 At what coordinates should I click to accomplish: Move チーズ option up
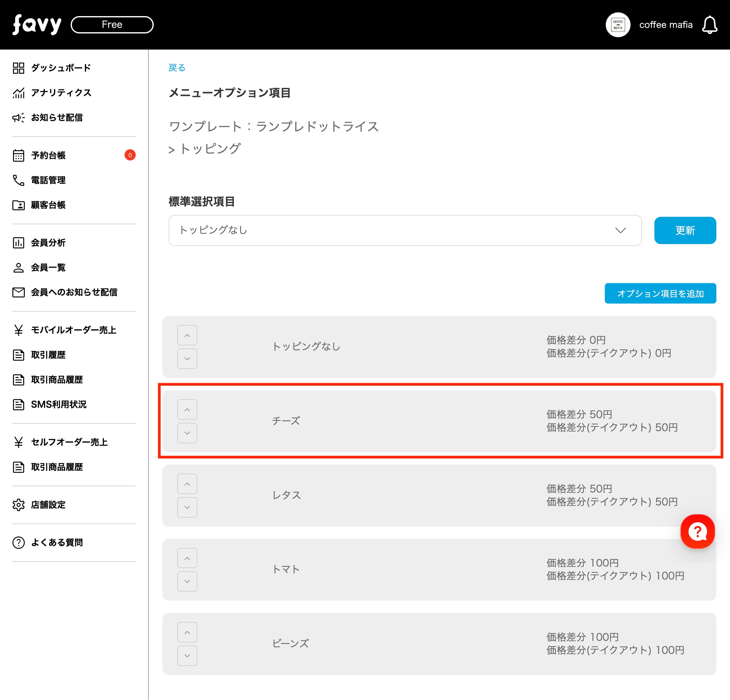[x=187, y=409]
